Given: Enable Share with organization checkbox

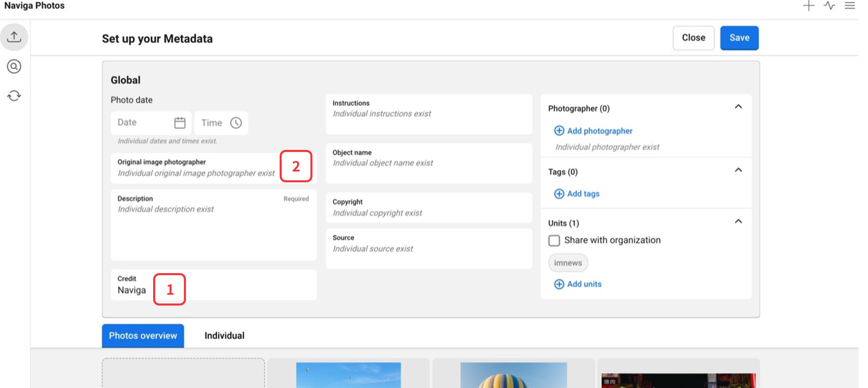Looking at the screenshot, I should [554, 241].
